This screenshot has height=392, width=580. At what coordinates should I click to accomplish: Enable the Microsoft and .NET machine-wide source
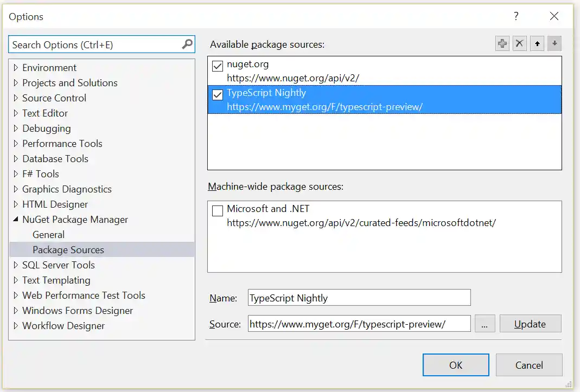[217, 210]
